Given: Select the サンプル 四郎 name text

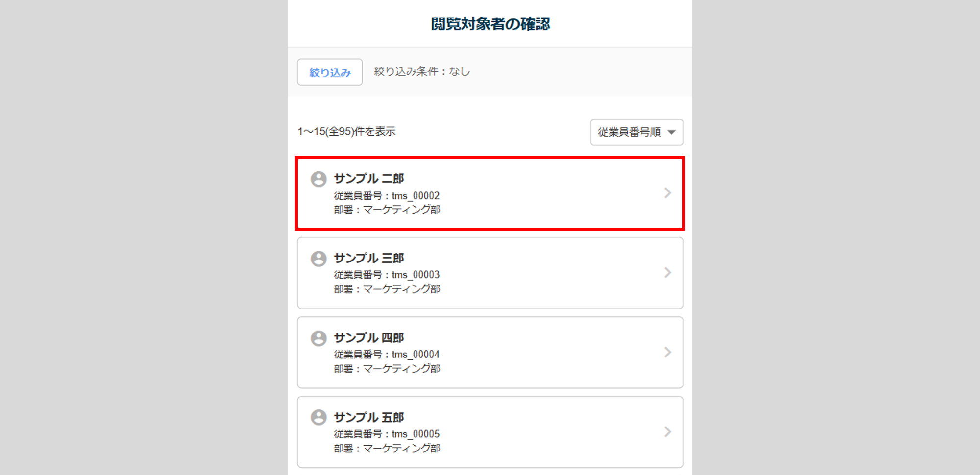Looking at the screenshot, I should [x=368, y=338].
